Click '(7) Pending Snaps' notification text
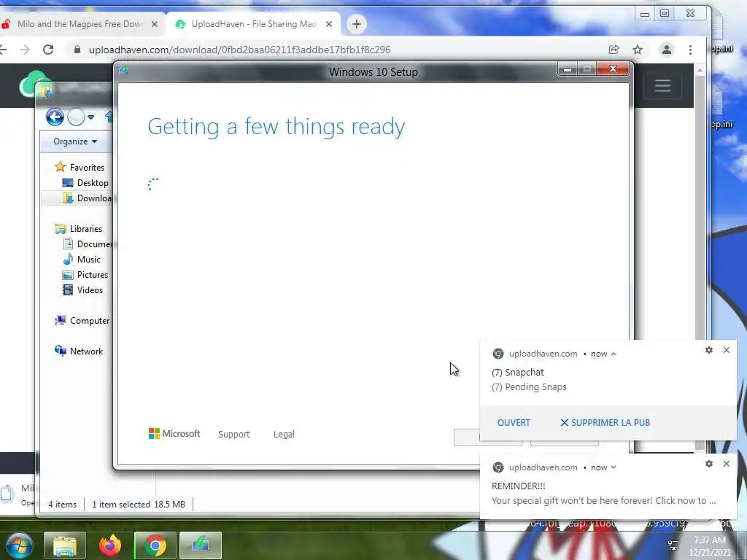 529,387
